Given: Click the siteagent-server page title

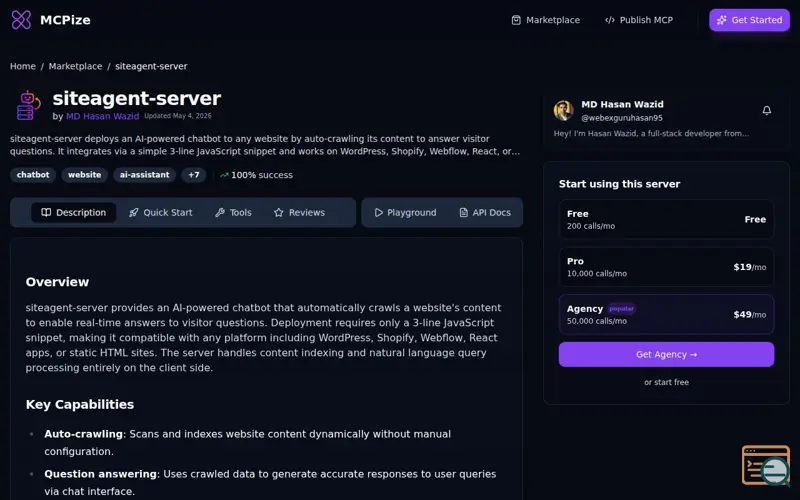Looking at the screenshot, I should click(x=137, y=98).
